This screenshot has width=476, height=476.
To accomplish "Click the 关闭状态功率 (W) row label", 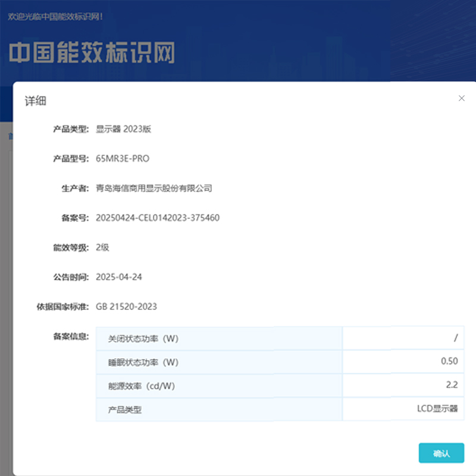I will 143,339.
